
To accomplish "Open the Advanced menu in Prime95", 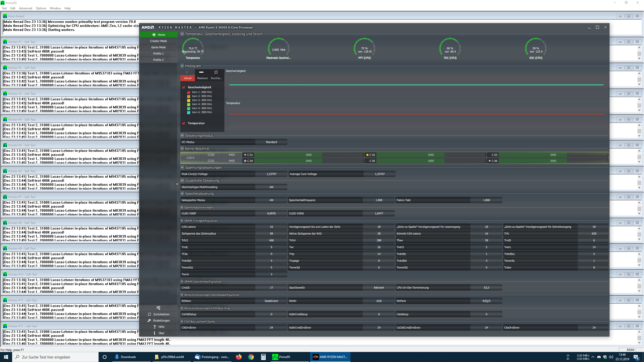I will click(x=25, y=8).
